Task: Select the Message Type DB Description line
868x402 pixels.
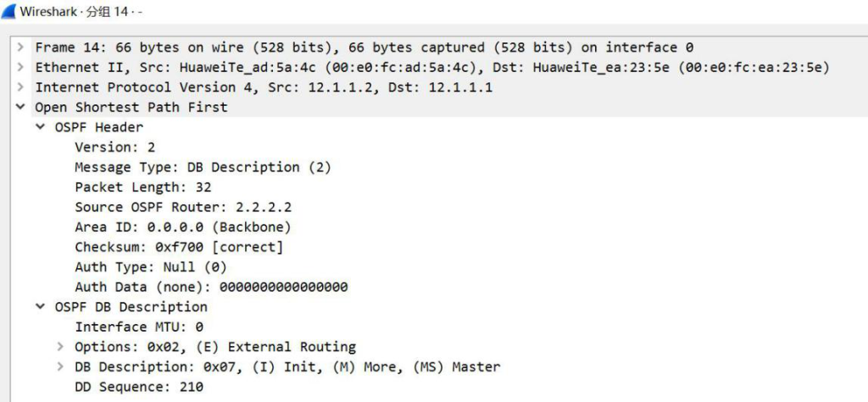Action: [x=203, y=167]
